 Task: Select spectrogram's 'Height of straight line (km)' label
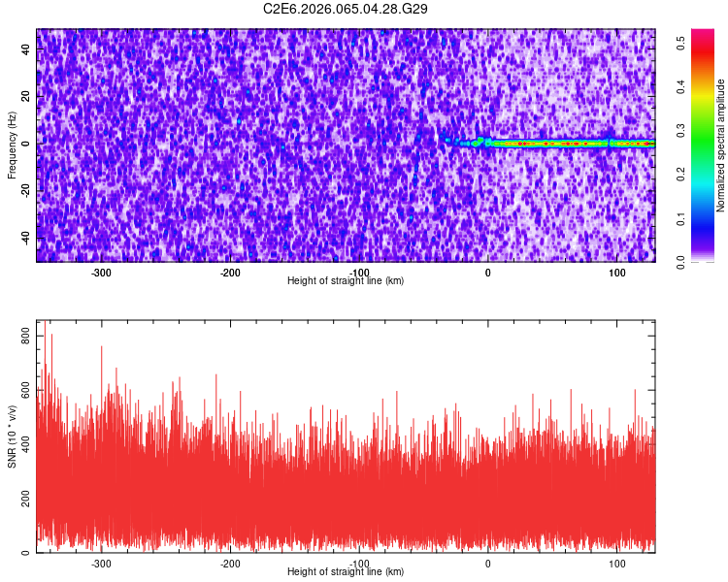pyautogui.click(x=346, y=280)
